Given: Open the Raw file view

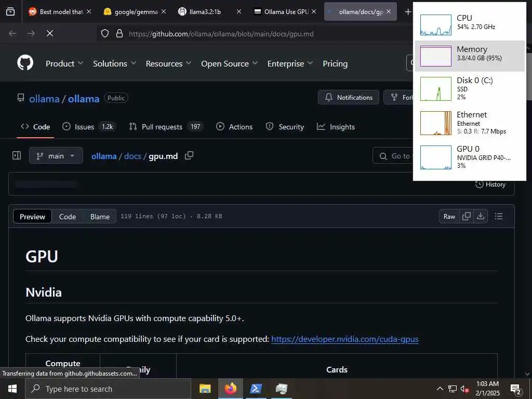Looking at the screenshot, I should point(449,216).
